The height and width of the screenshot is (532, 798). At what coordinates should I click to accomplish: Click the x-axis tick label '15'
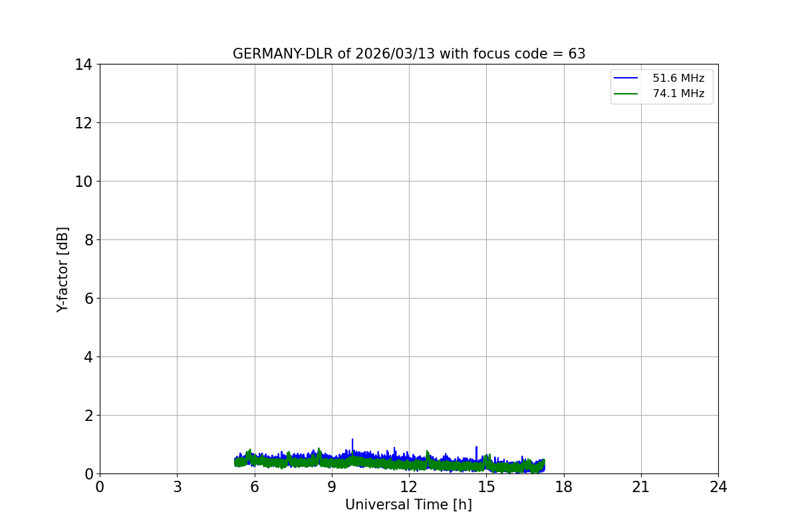486,487
